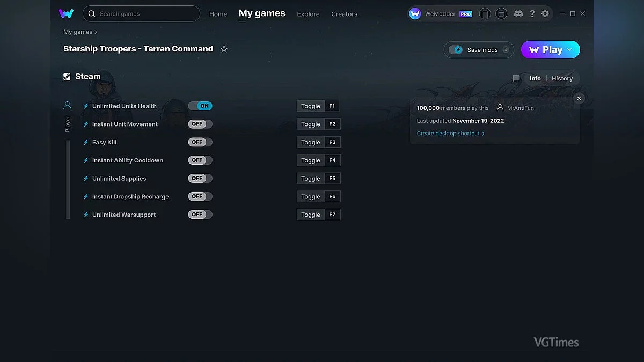Image resolution: width=644 pixels, height=362 pixels.
Task: Click the Unlimited Supplies label
Action: pos(119,179)
